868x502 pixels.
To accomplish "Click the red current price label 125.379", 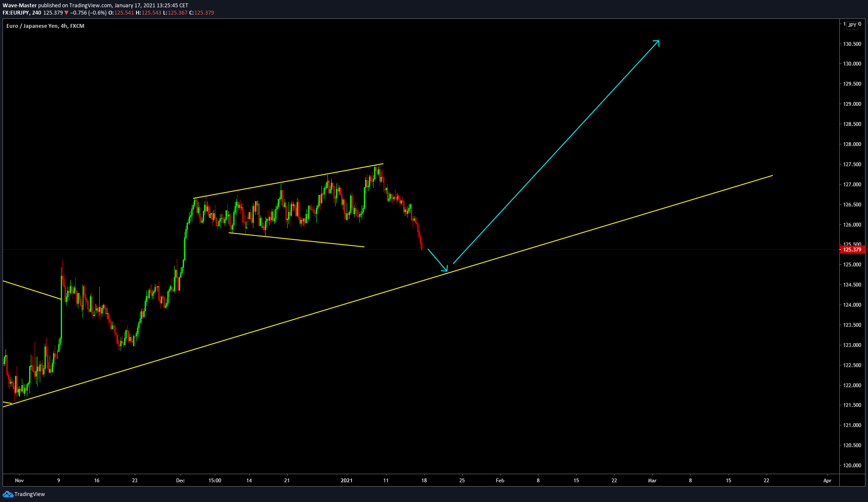I will [x=853, y=250].
